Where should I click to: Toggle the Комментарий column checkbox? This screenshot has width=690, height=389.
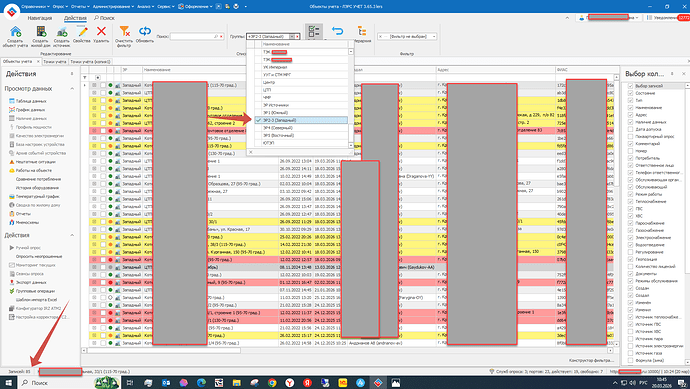pyautogui.click(x=630, y=143)
